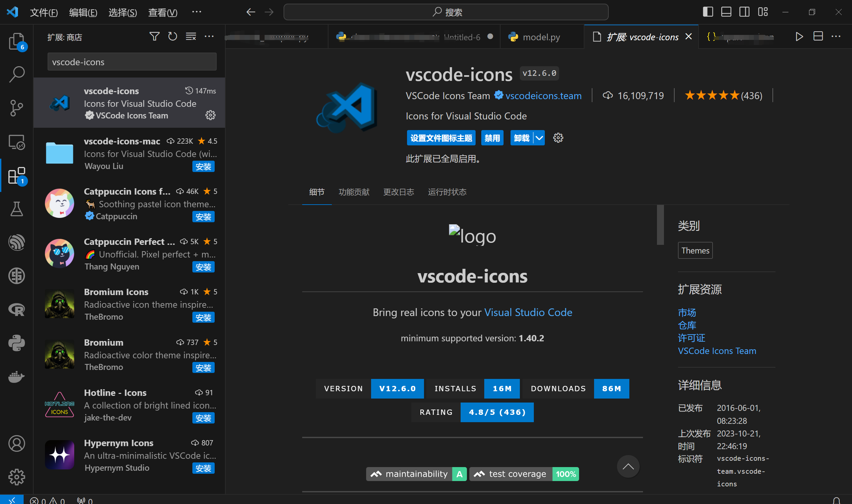
Task: Open the remote window indicator in status bar
Action: (x=12, y=500)
